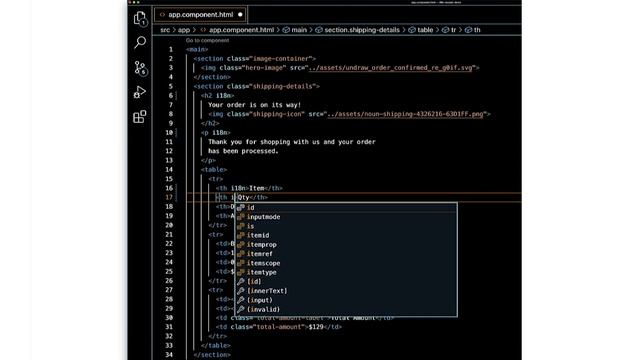This screenshot has height=360, width=640.
Task: Select the 'itemtype' suggestion
Action: [x=346, y=272]
